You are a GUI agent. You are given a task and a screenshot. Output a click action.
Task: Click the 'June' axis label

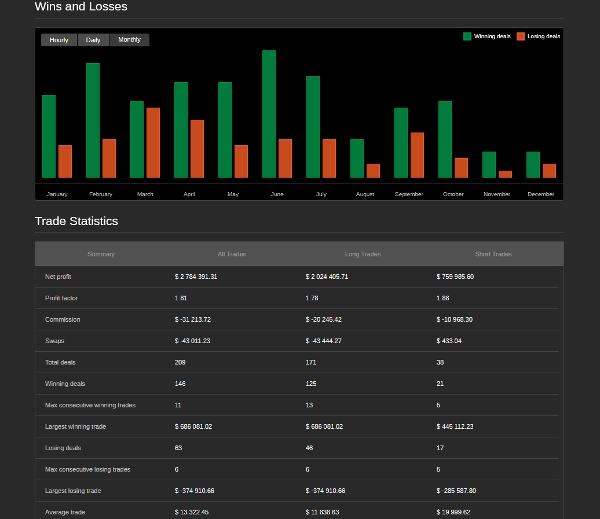pos(277,194)
